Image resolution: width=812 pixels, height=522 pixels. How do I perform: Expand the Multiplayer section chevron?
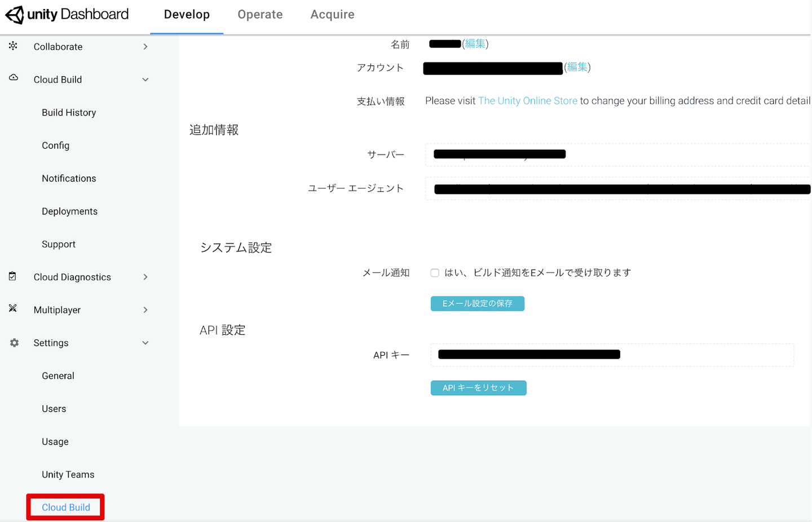tap(145, 310)
